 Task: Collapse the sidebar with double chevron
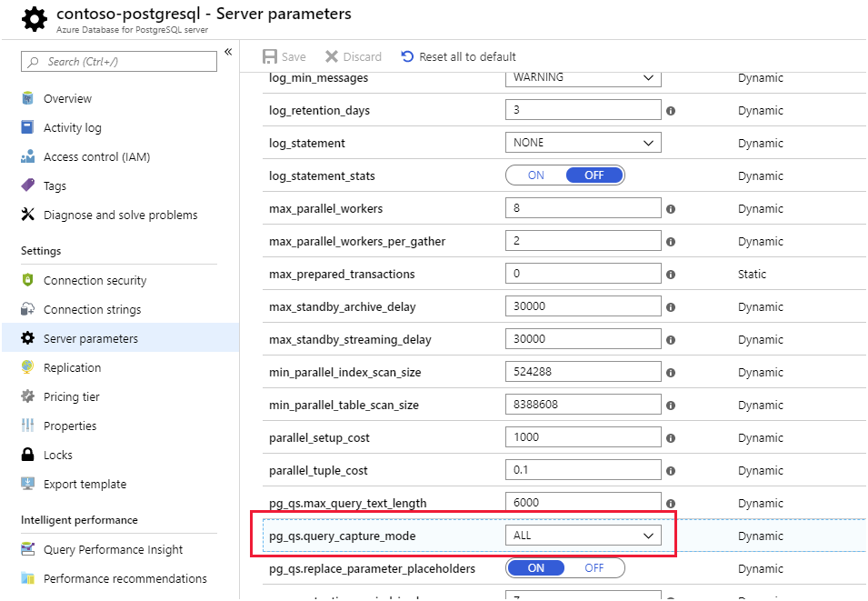pos(228,51)
